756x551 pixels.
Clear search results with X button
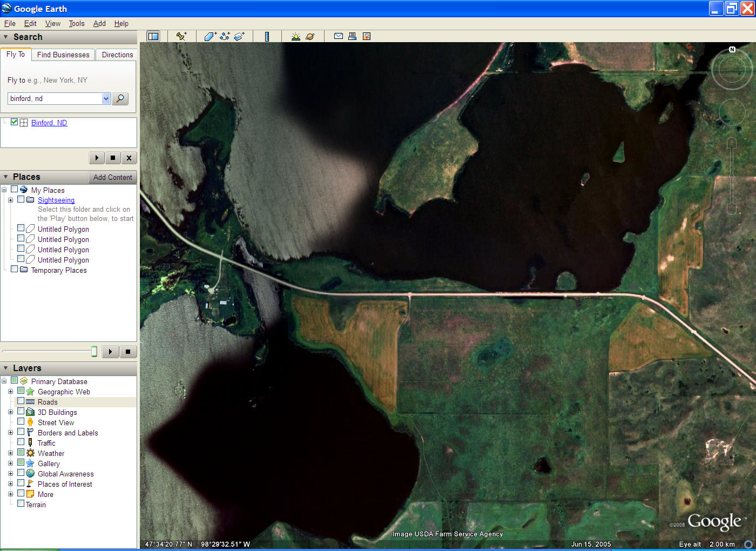(x=129, y=158)
